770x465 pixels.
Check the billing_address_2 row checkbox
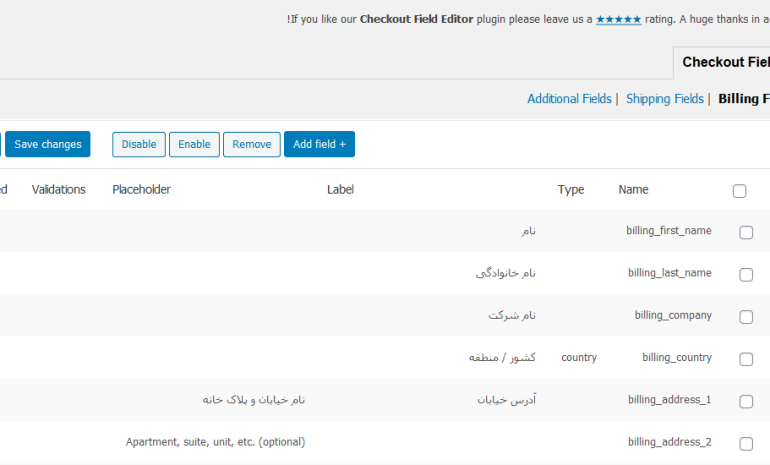tap(746, 443)
